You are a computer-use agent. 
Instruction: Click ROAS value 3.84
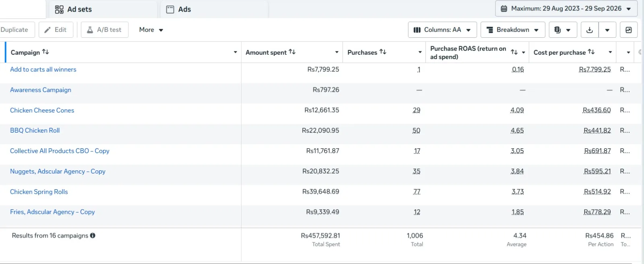point(517,172)
